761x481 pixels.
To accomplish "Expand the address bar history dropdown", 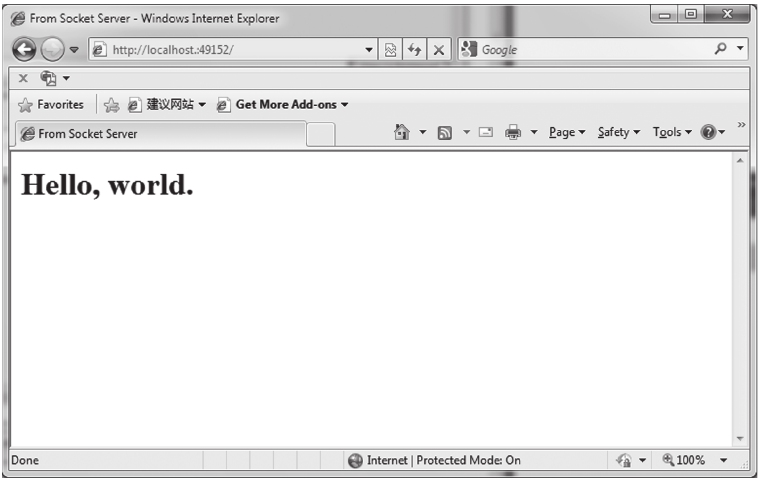I will [x=369, y=50].
